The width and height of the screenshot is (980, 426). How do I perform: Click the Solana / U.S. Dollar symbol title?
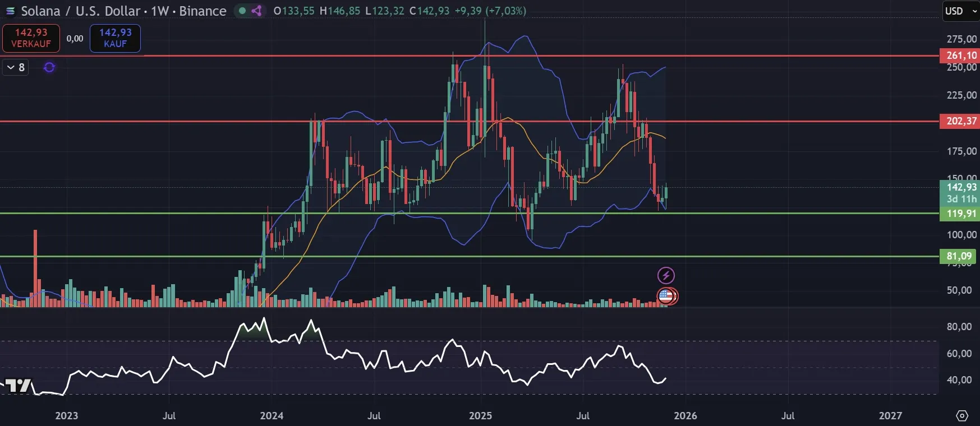[123, 11]
